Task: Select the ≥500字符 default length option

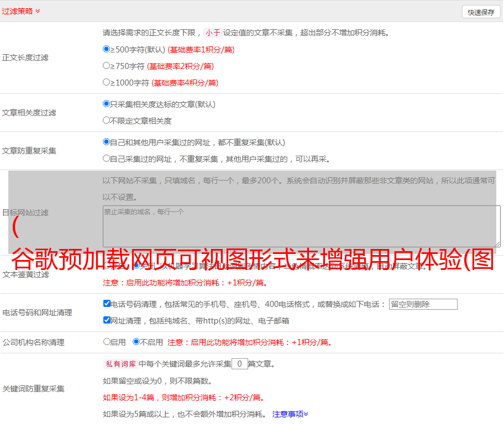Action: pos(107,49)
